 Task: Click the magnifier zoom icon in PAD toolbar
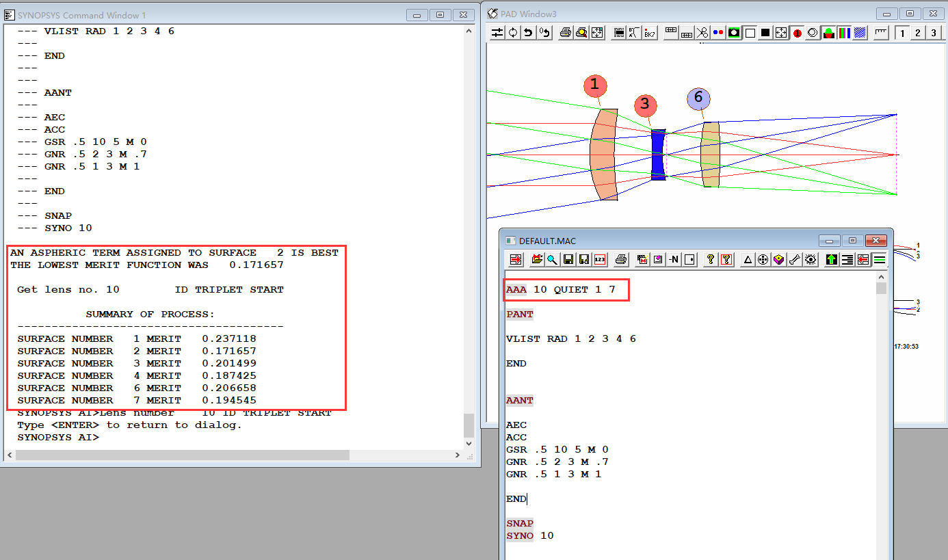click(x=581, y=33)
